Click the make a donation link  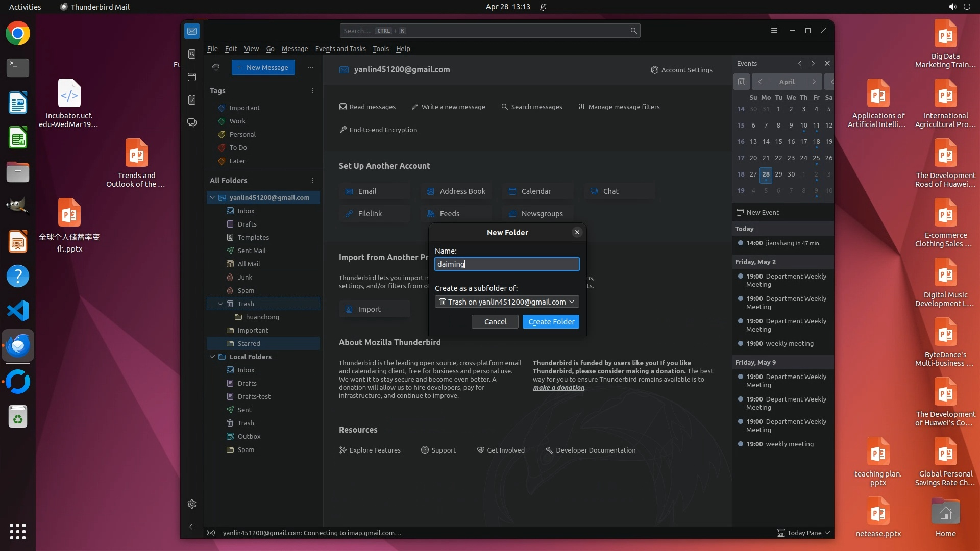558,388
